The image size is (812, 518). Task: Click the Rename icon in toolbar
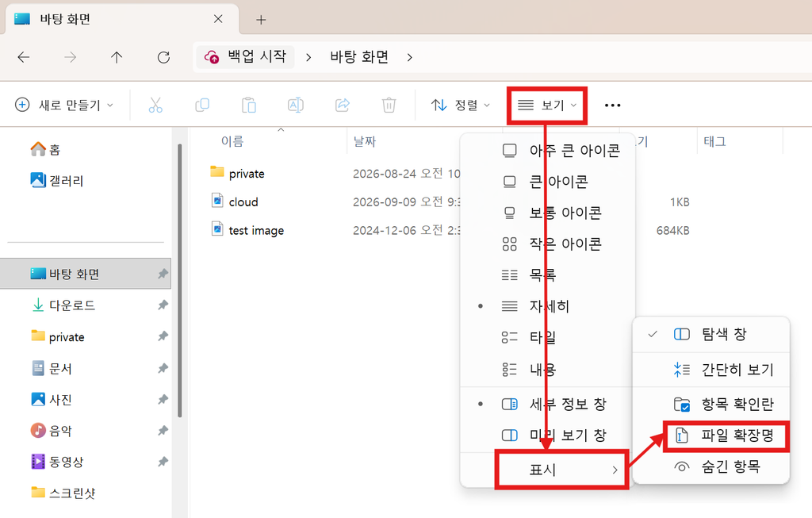click(296, 106)
